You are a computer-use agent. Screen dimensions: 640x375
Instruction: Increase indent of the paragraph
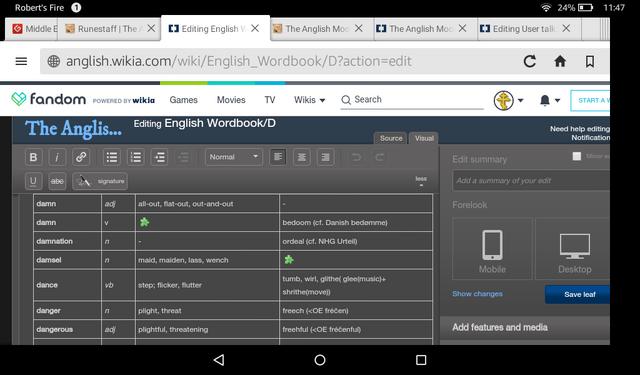159,157
